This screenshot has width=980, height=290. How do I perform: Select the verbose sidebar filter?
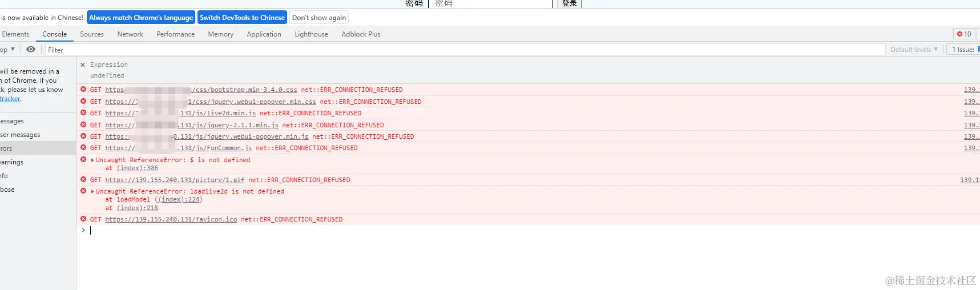point(38,190)
